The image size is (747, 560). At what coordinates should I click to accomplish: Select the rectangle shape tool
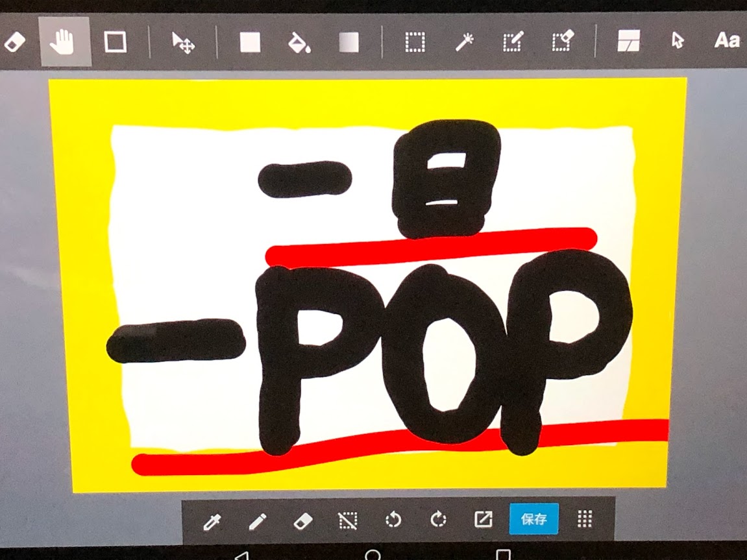pos(114,42)
